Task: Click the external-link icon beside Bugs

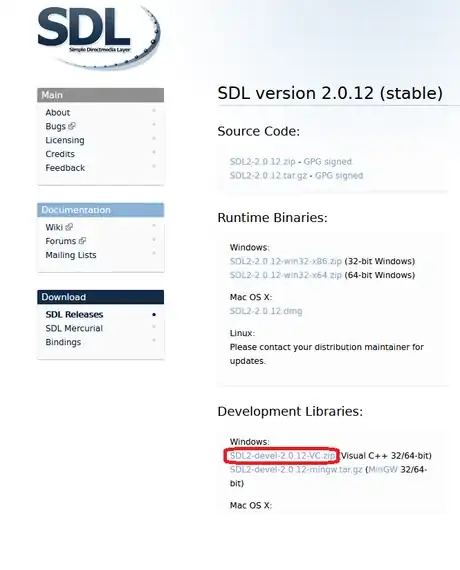Action: [x=72, y=126]
